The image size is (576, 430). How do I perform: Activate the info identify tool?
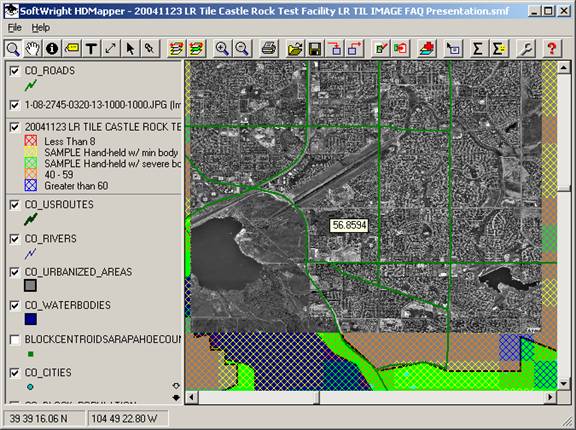coord(52,48)
